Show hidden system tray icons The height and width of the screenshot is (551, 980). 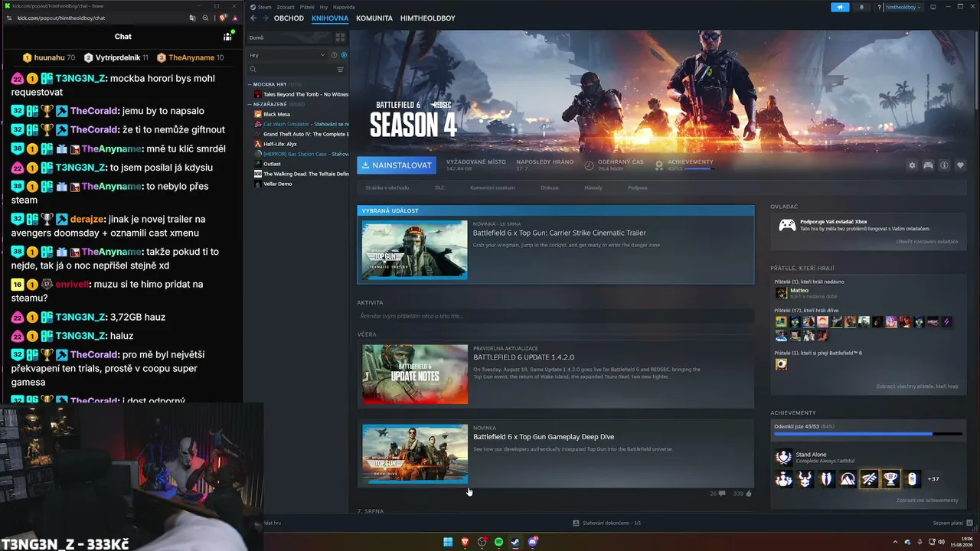click(895, 542)
